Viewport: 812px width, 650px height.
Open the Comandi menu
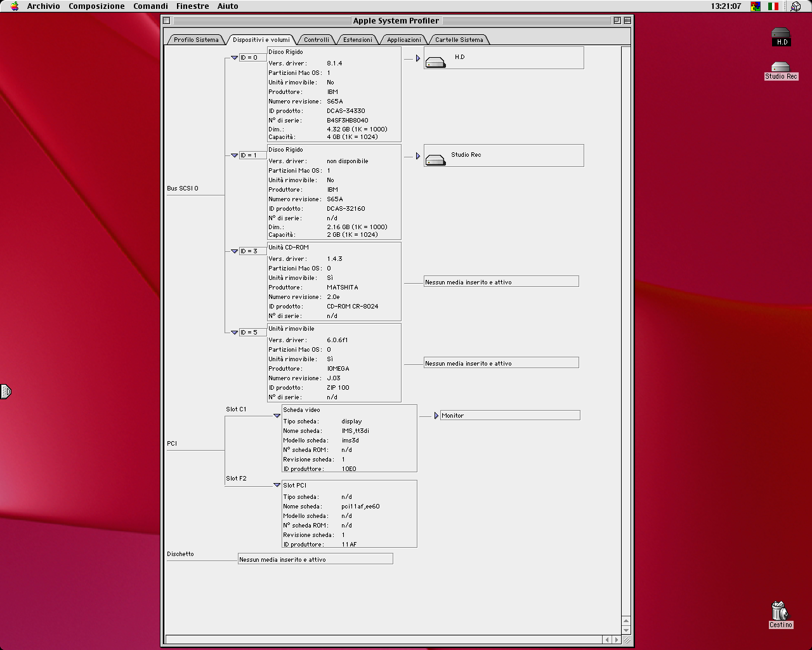[x=150, y=6]
